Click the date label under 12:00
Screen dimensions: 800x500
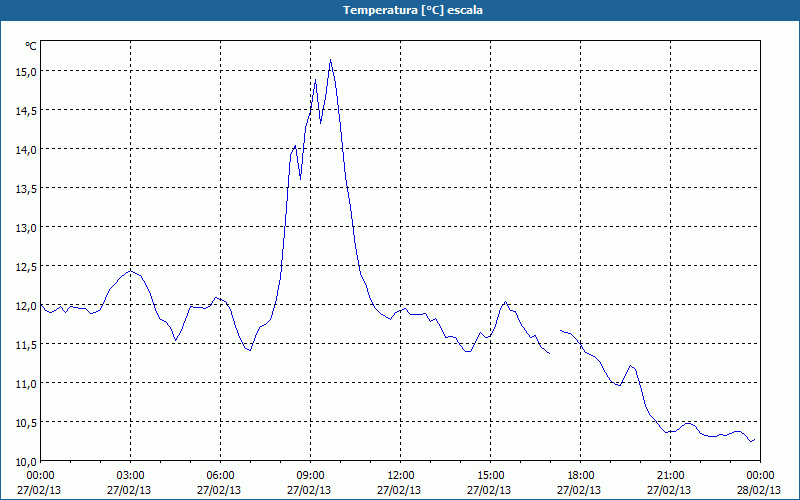point(399,490)
